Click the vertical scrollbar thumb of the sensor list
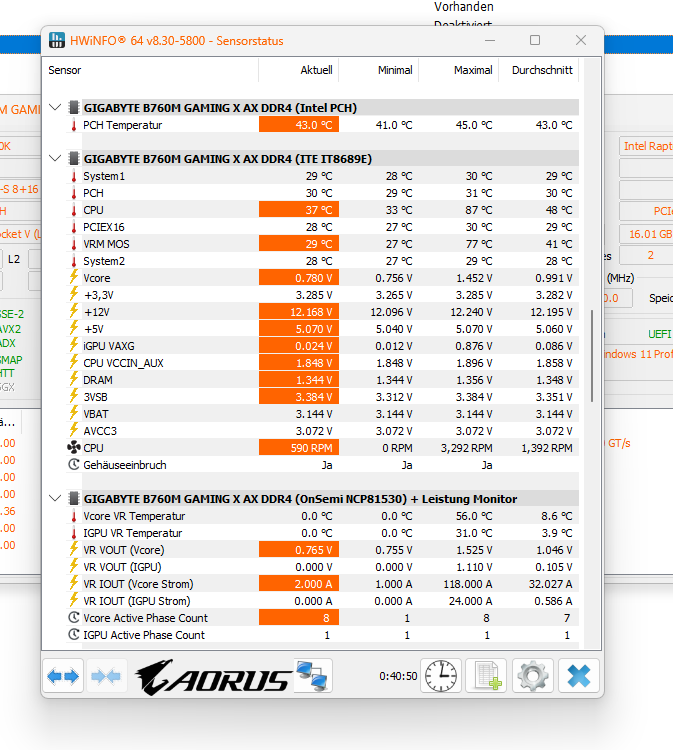This screenshot has width=673, height=750. (592, 356)
